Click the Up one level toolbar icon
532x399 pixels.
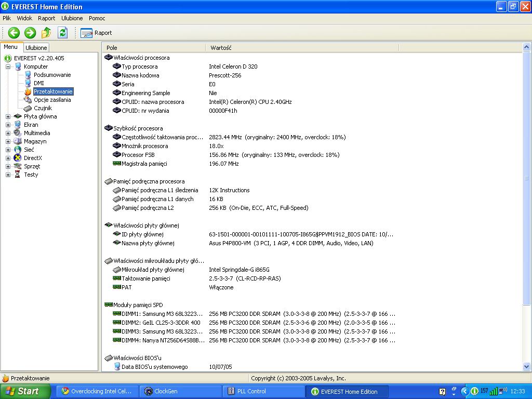[x=46, y=33]
